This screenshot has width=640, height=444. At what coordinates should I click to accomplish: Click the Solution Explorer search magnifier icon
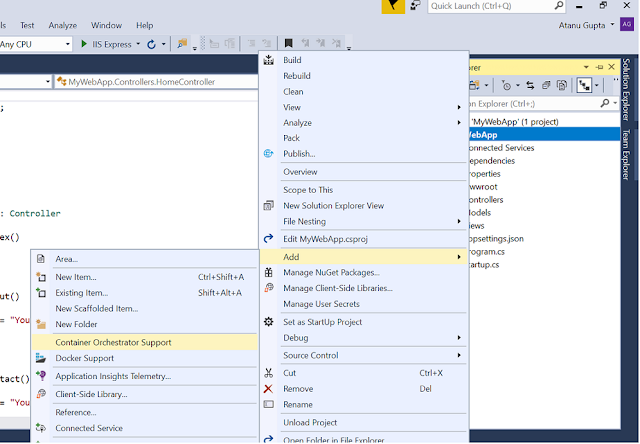(605, 103)
